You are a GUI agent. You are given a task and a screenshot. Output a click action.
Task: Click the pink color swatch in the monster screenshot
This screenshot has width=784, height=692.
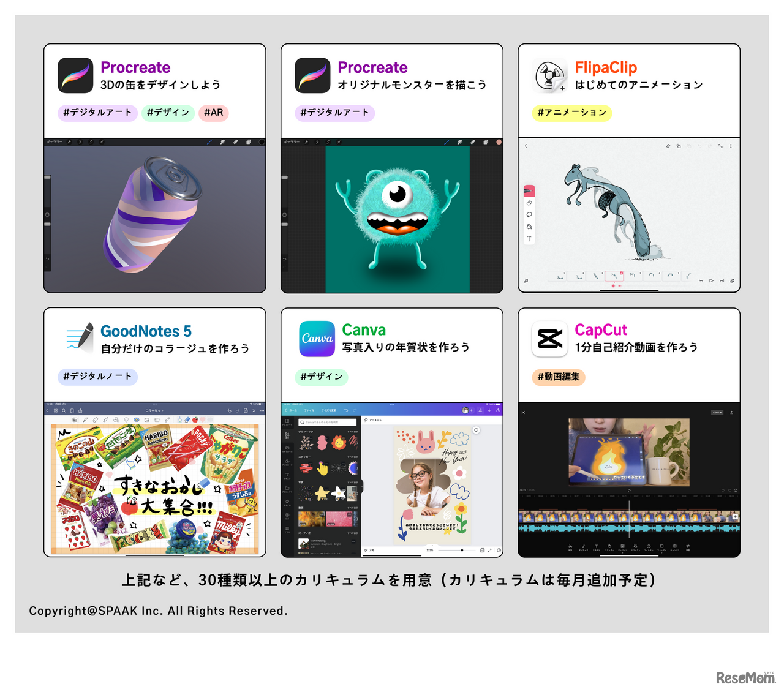tap(499, 142)
